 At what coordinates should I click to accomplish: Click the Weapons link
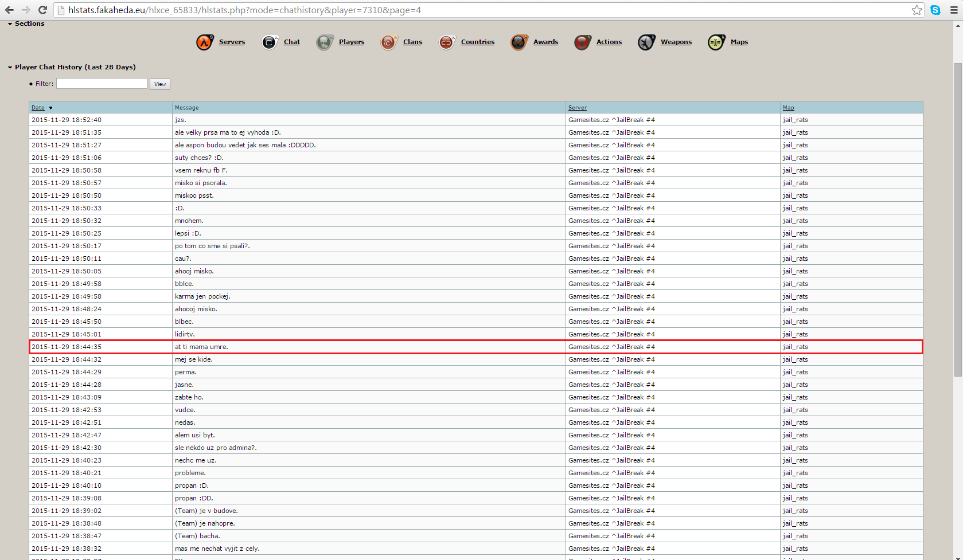(x=676, y=42)
